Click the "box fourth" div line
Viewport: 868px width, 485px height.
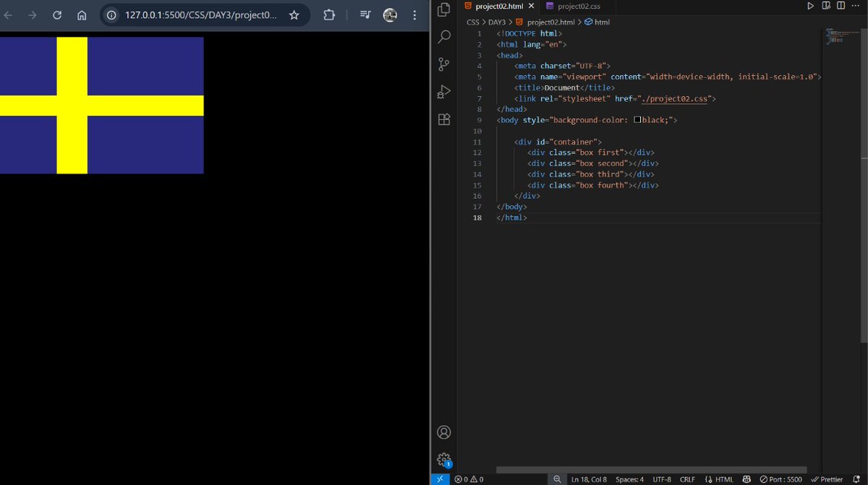593,185
